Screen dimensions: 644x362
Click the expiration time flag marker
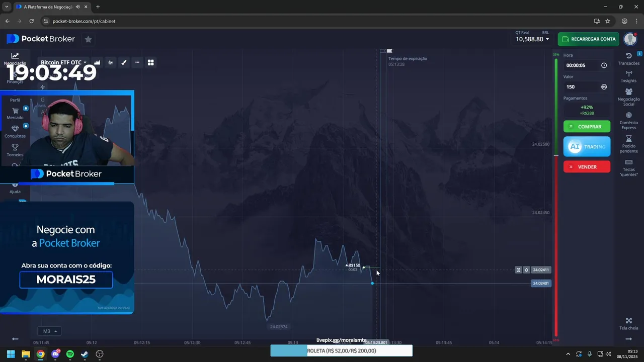(389, 51)
